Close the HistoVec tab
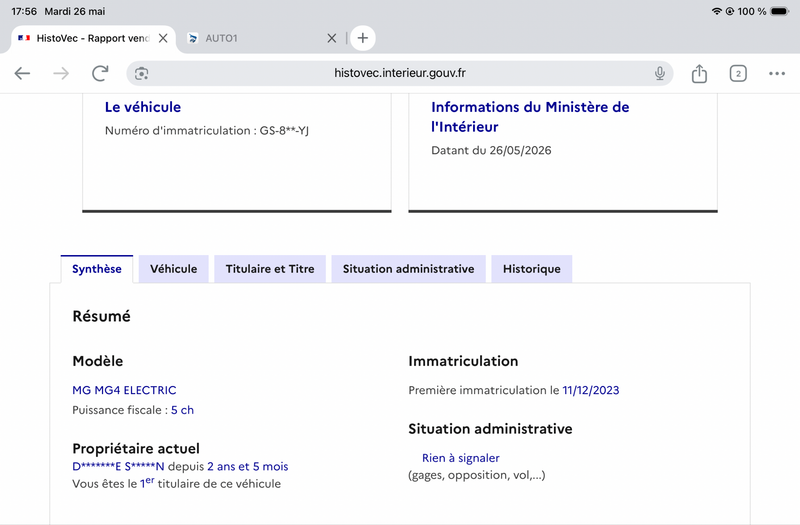This screenshot has height=525, width=800. pos(163,38)
